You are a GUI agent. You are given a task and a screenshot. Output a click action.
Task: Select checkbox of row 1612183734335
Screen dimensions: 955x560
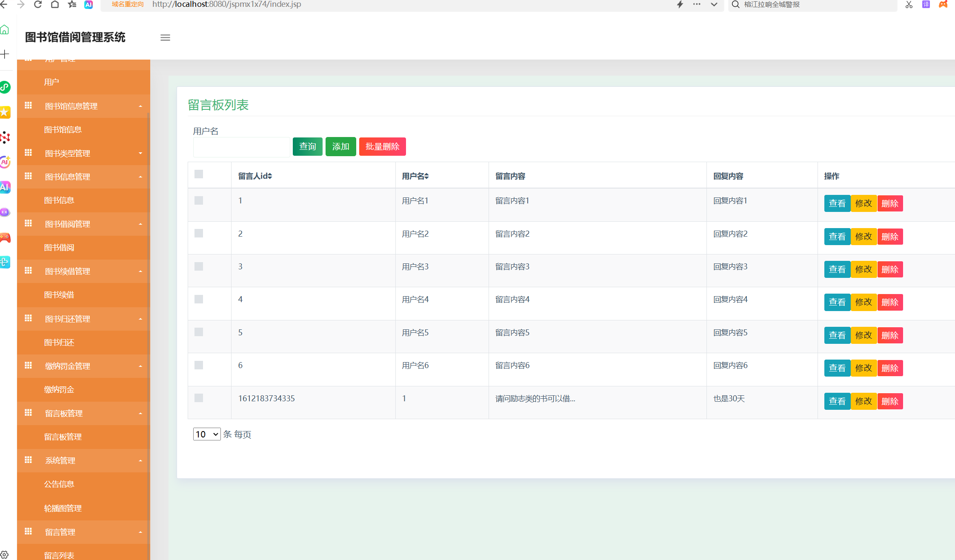pyautogui.click(x=199, y=398)
